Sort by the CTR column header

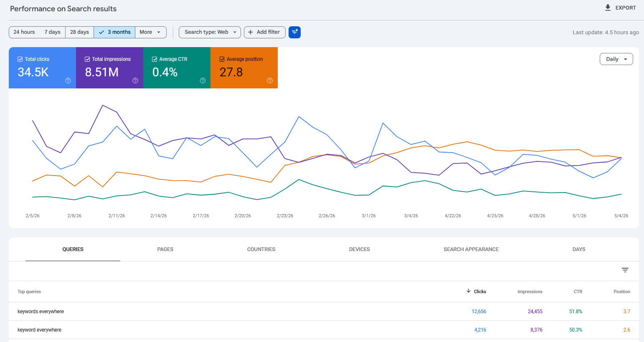coord(578,292)
